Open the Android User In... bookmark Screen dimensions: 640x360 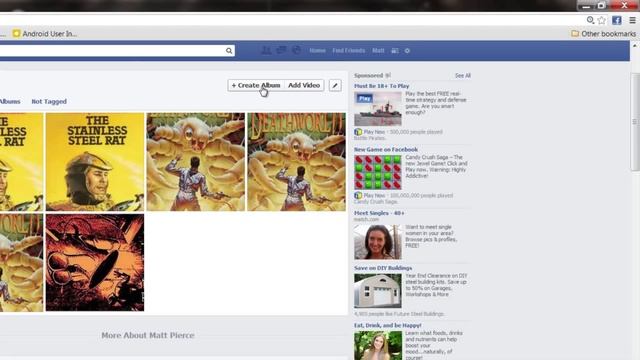[x=45, y=33]
